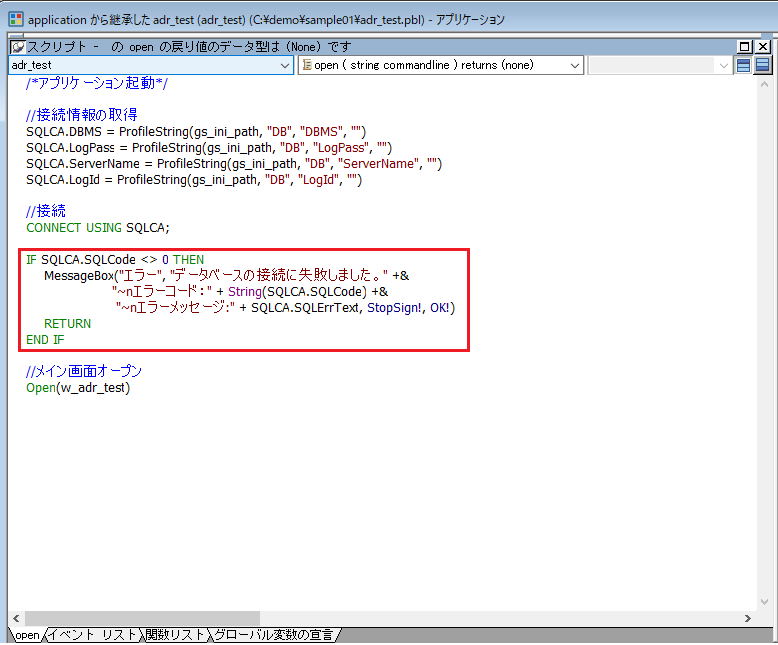Select the open script tab

[x=27, y=635]
